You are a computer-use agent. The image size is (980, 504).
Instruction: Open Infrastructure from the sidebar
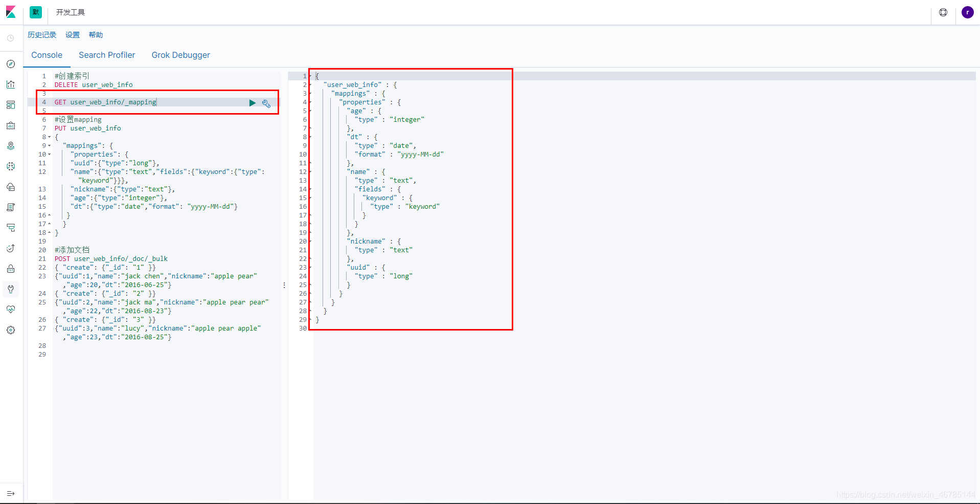pyautogui.click(x=11, y=187)
